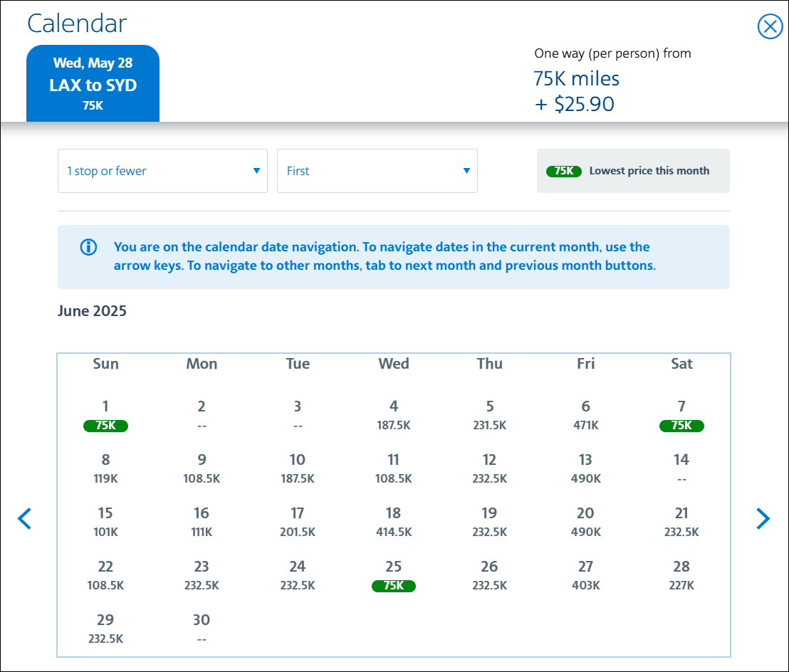Select June 14 date cell
Viewport: 789px width, 672px height.
681,469
